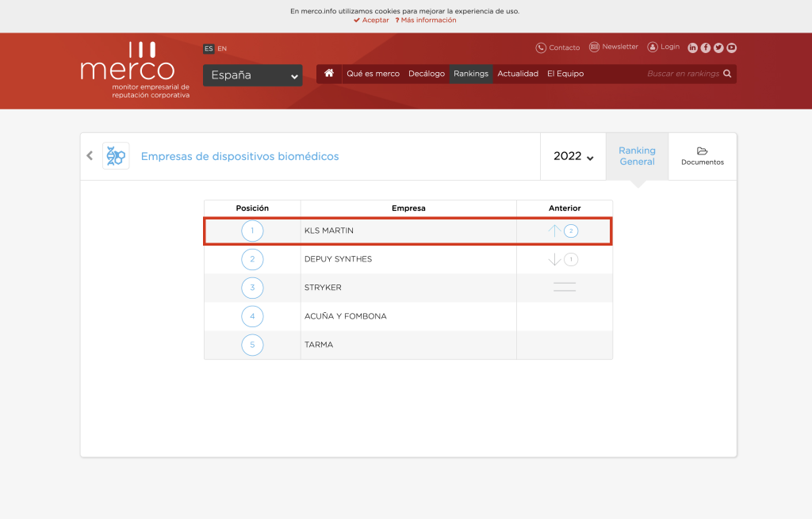The image size is (812, 519).
Task: Click Más información cookie link
Action: click(426, 20)
